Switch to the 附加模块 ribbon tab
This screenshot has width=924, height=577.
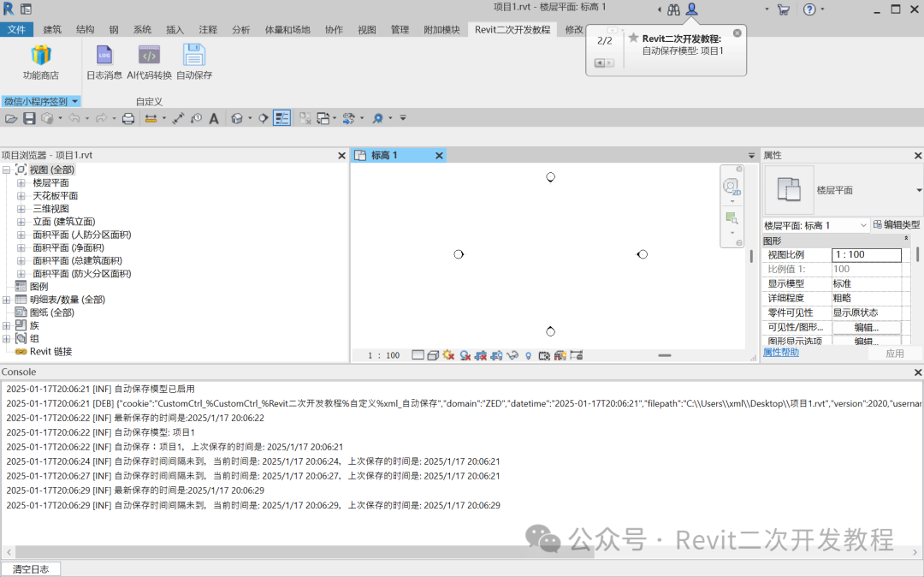(x=441, y=29)
